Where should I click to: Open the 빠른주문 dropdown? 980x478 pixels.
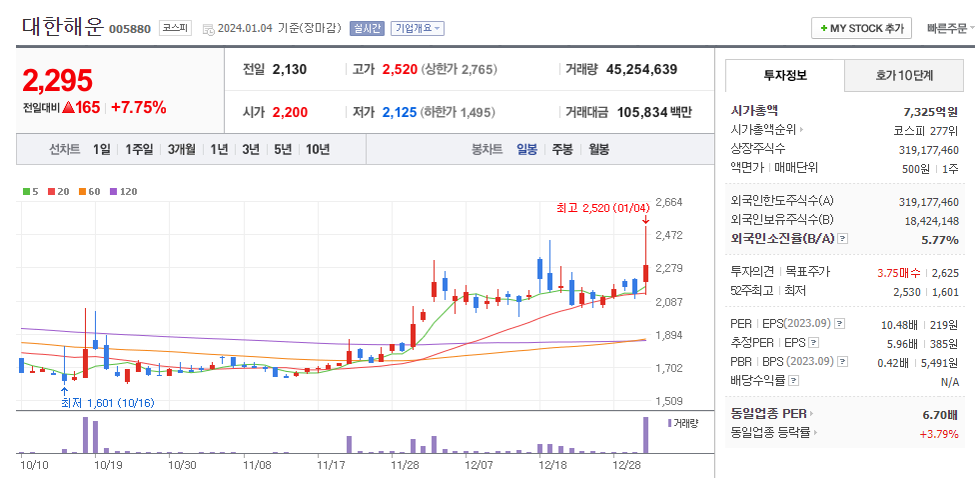tap(951, 28)
